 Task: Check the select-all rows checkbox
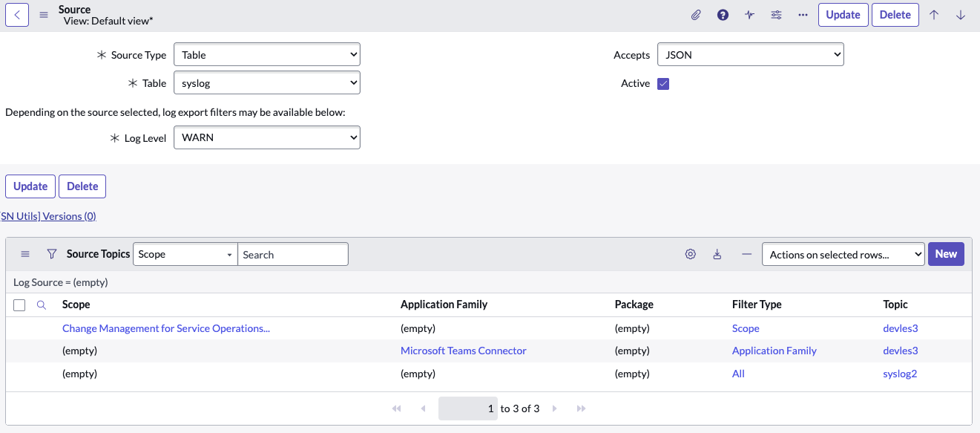[x=19, y=305]
